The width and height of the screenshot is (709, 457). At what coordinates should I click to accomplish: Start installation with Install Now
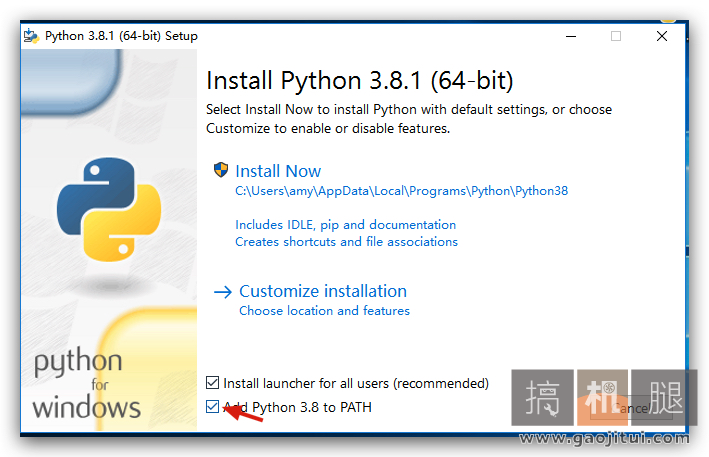coord(278,171)
